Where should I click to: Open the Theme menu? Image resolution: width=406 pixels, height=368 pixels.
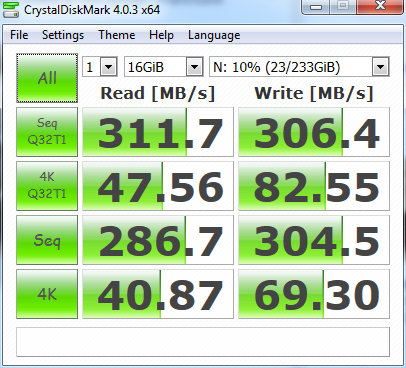117,35
